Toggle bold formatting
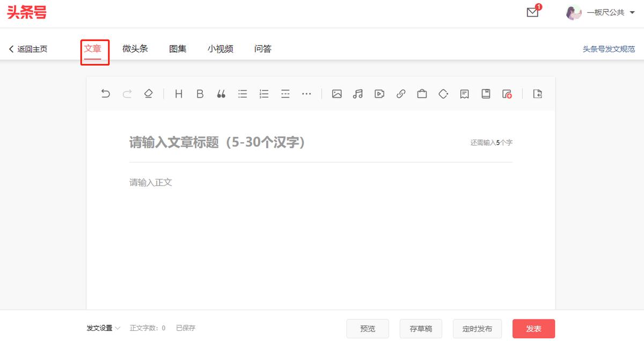The height and width of the screenshot is (341, 644). pos(200,93)
